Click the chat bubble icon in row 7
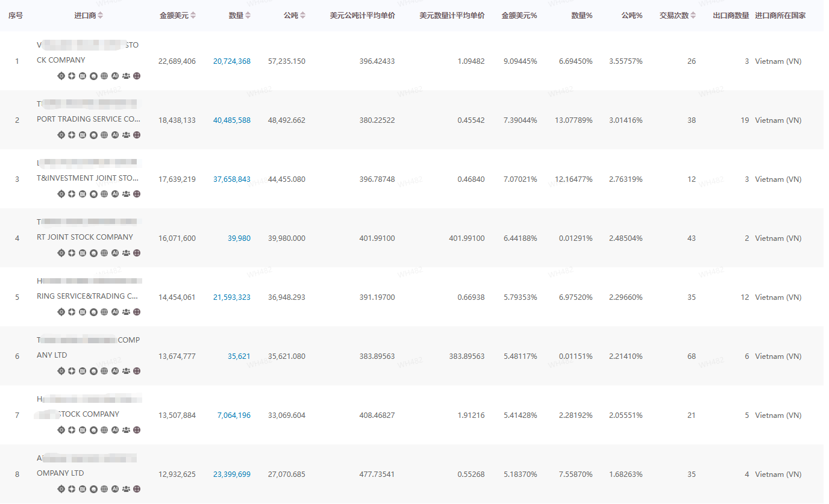This screenshot has height=504, width=829. point(93,430)
